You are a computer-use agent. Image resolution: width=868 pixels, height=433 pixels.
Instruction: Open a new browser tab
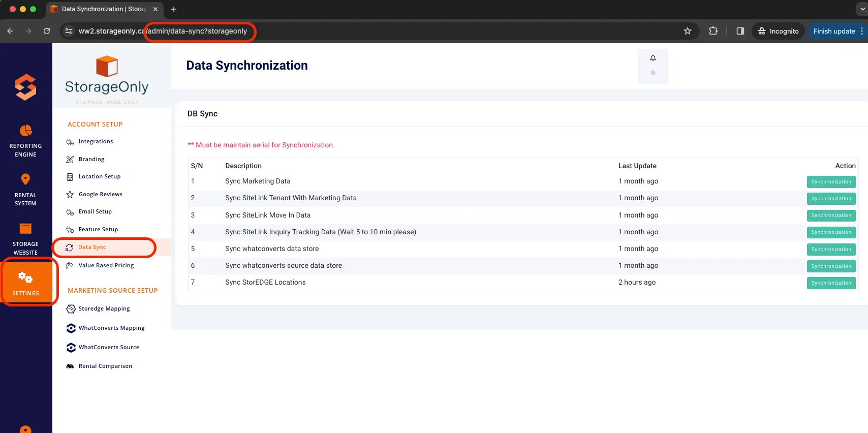[x=174, y=9]
